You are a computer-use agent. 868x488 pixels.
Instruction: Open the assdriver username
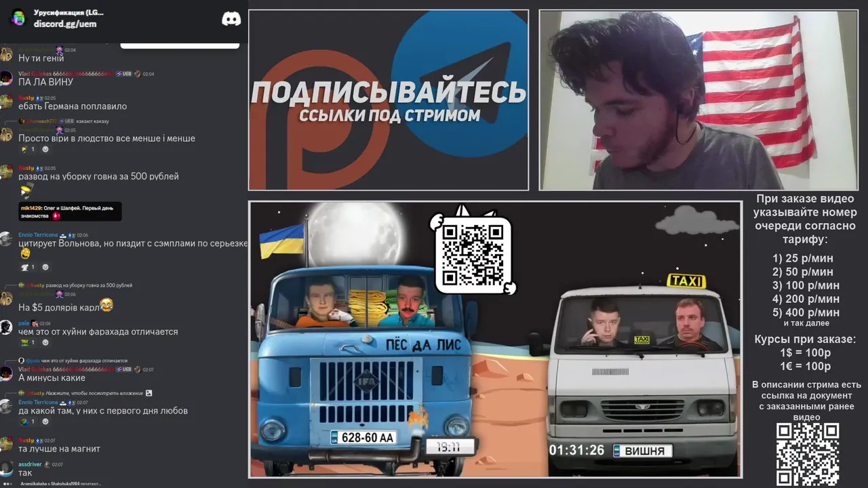[x=30, y=464]
